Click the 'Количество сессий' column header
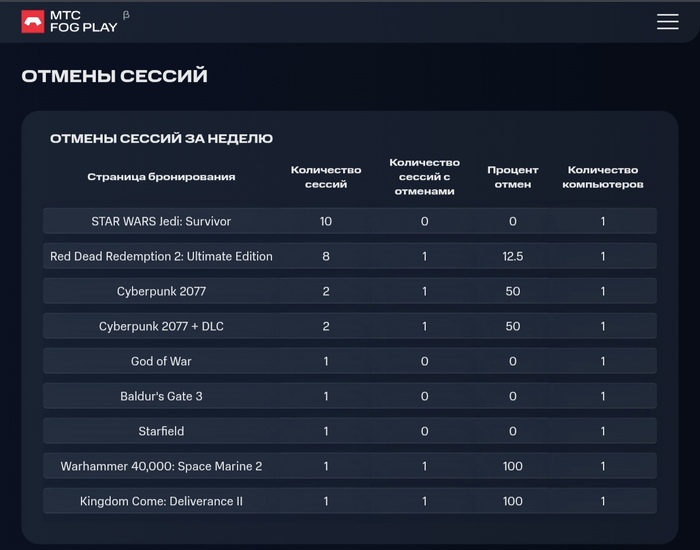Screen dimensions: 700x550 pos(326,177)
